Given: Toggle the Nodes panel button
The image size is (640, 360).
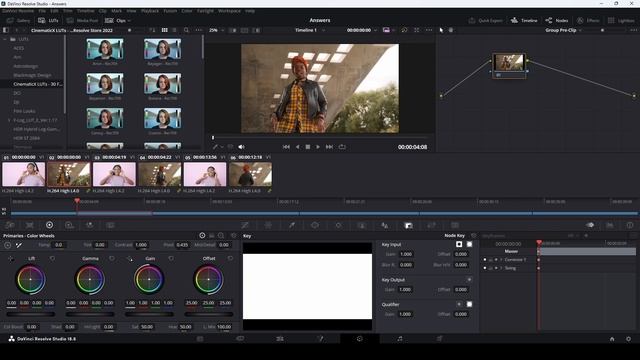Looking at the screenshot, I should coord(557,20).
